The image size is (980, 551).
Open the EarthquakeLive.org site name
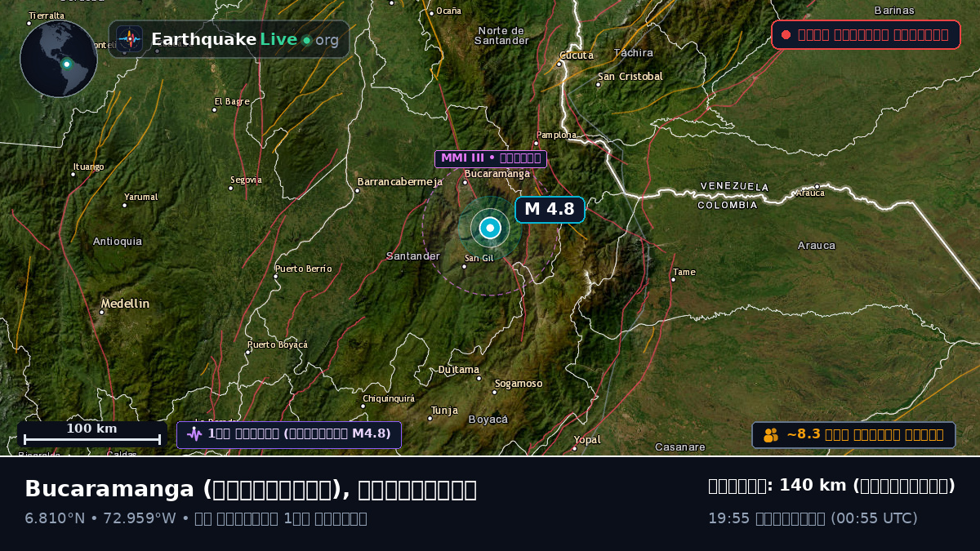point(245,39)
